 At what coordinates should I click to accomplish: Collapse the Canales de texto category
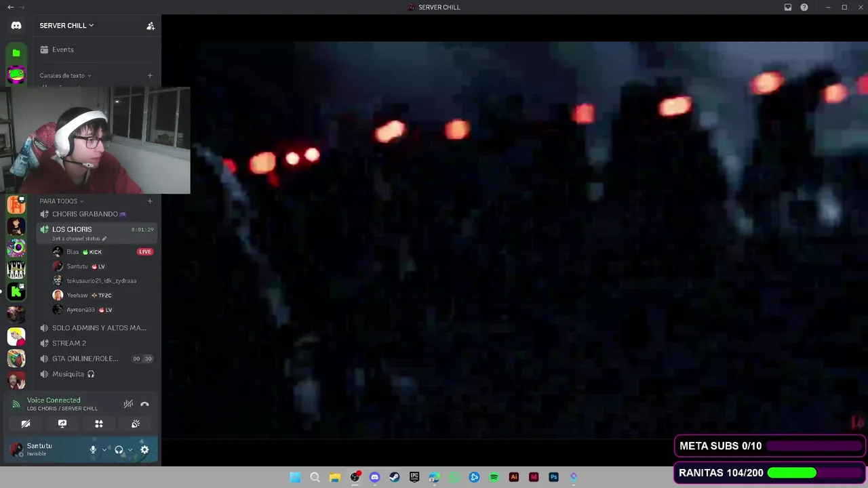tap(65, 76)
